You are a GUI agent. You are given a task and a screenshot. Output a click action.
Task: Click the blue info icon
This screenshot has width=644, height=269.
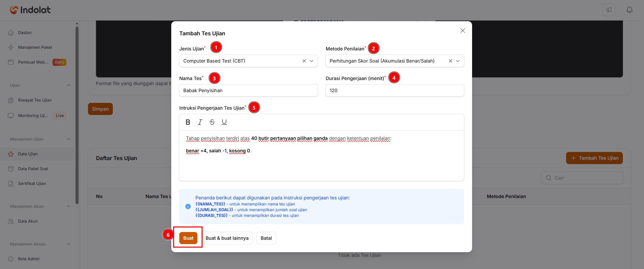coord(188,206)
